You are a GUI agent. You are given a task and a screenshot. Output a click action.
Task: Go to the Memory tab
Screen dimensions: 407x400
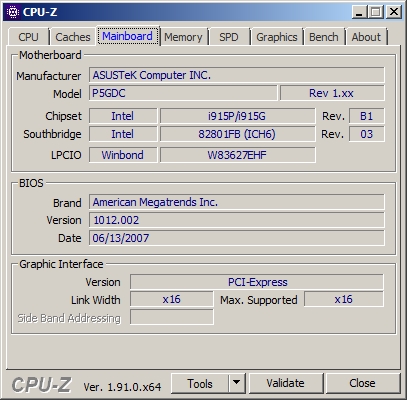(183, 37)
